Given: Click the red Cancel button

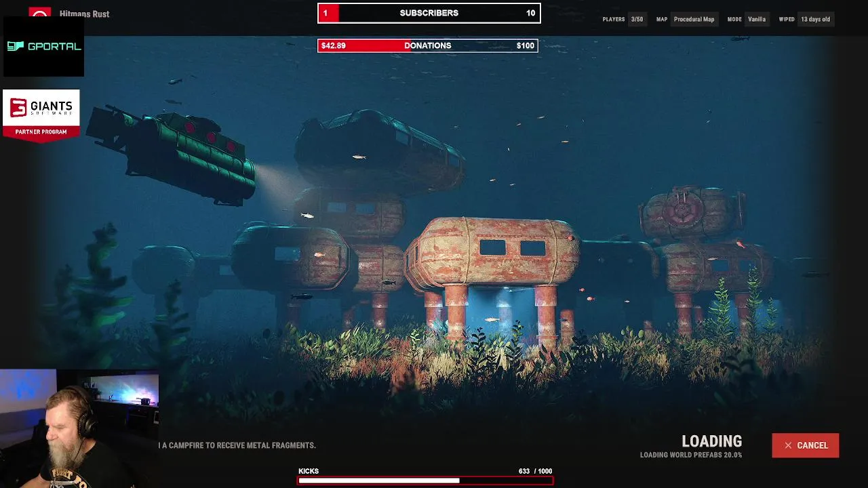Looking at the screenshot, I should pyautogui.click(x=805, y=445).
